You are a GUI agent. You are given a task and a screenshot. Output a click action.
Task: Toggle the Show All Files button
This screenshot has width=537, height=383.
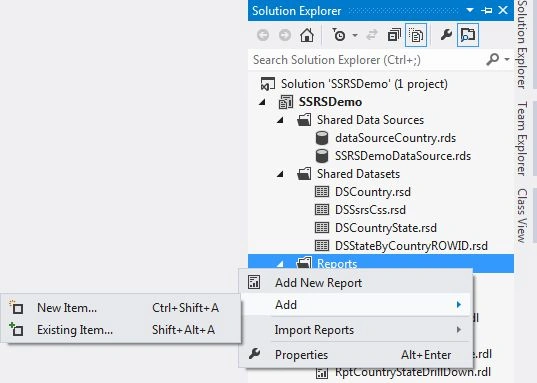coord(416,35)
